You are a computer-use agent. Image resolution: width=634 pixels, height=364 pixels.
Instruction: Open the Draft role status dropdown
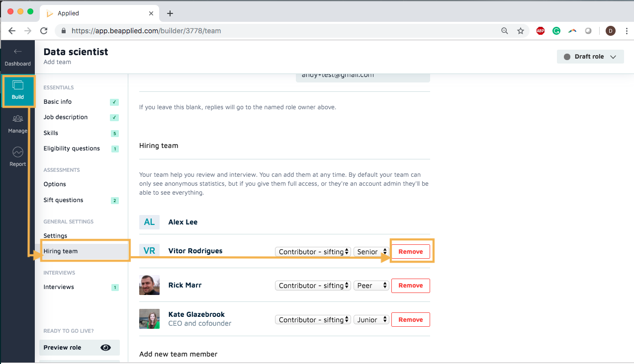point(590,57)
